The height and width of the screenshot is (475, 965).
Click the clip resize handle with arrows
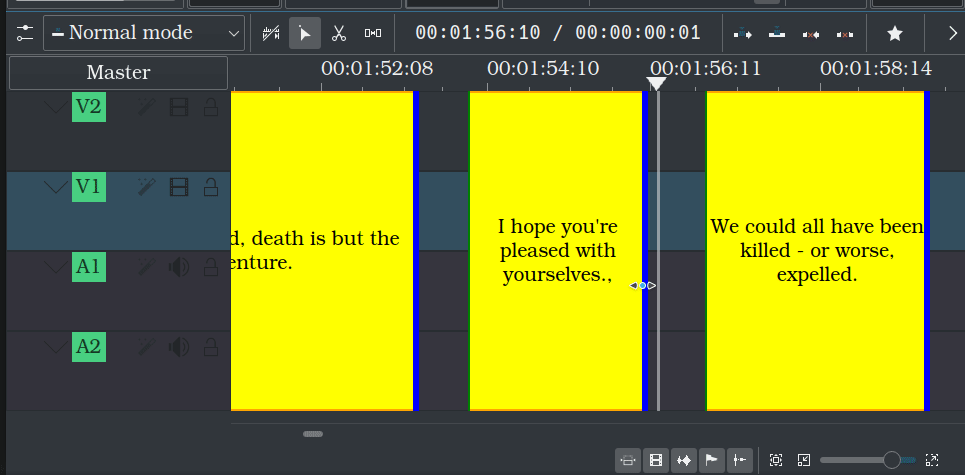643,285
